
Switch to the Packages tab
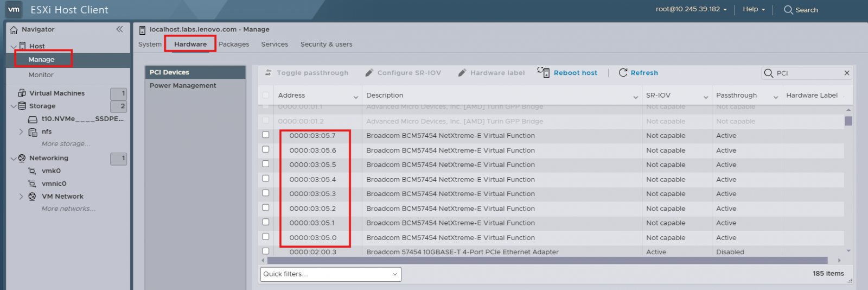[233, 45]
